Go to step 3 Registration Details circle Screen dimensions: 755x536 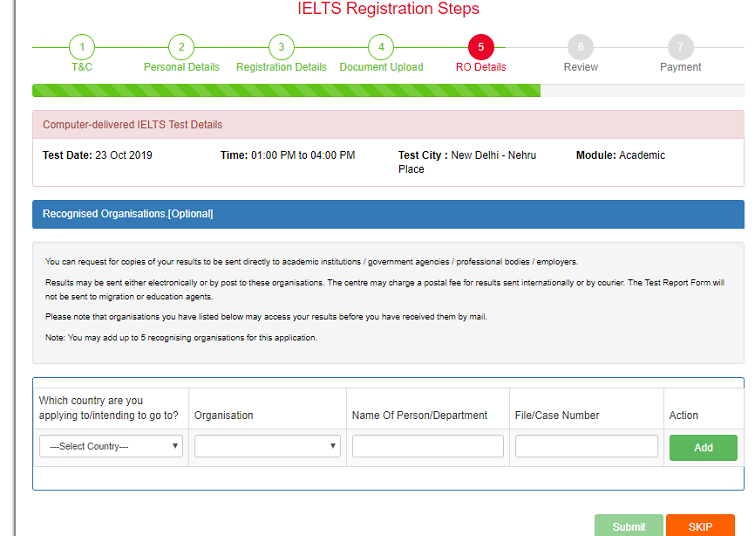coord(281,47)
